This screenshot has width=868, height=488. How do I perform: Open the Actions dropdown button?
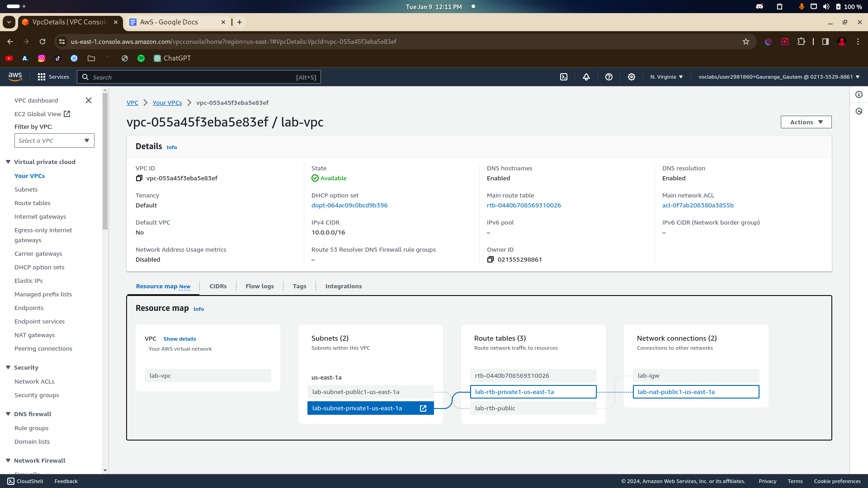pyautogui.click(x=806, y=122)
